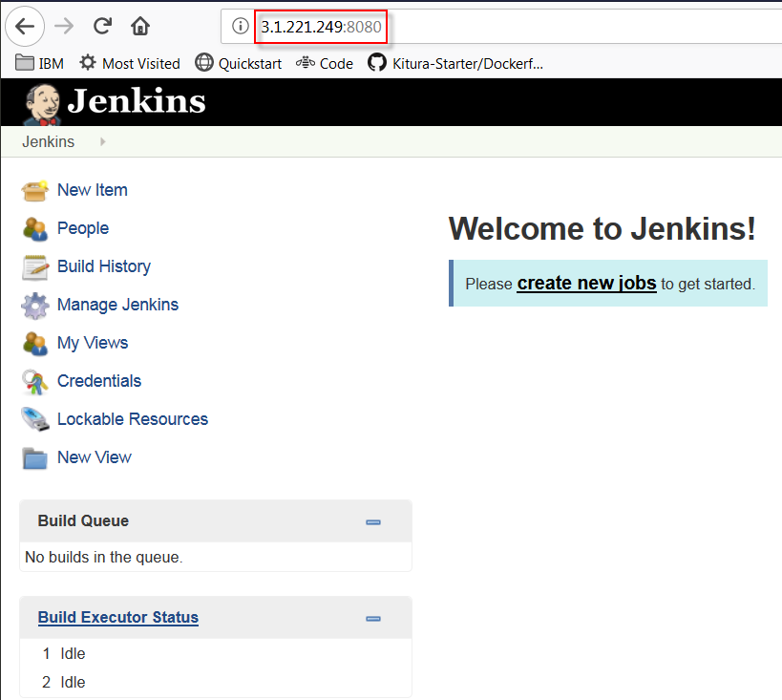Click the Welcome to Jenkins! heading
The image size is (782, 700).
click(x=602, y=228)
